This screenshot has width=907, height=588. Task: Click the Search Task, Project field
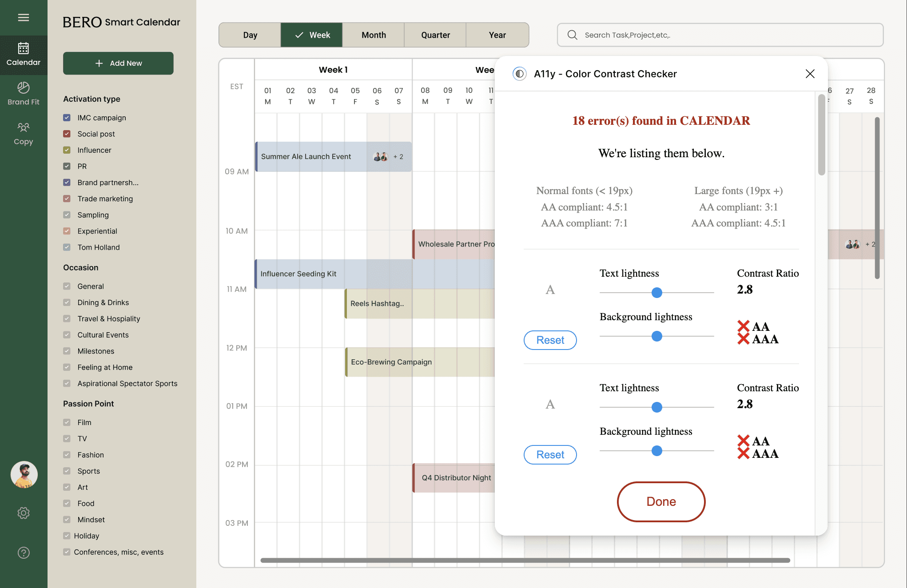[720, 35]
